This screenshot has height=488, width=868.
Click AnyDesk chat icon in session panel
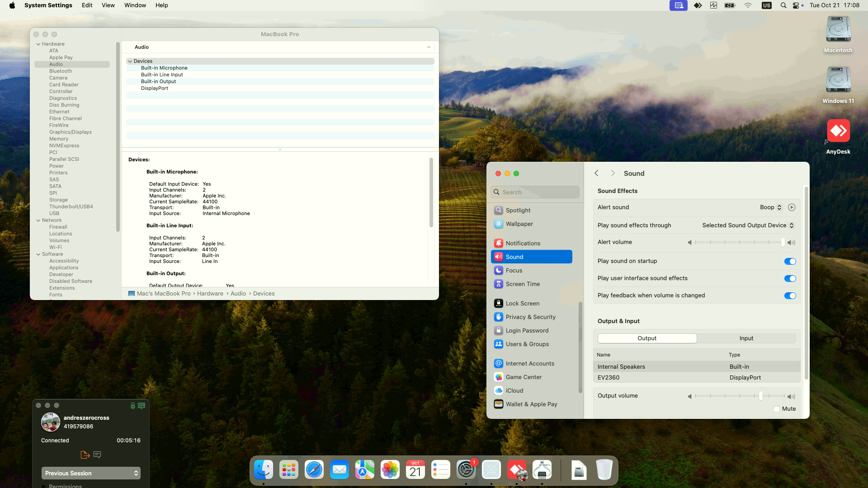coord(97,455)
